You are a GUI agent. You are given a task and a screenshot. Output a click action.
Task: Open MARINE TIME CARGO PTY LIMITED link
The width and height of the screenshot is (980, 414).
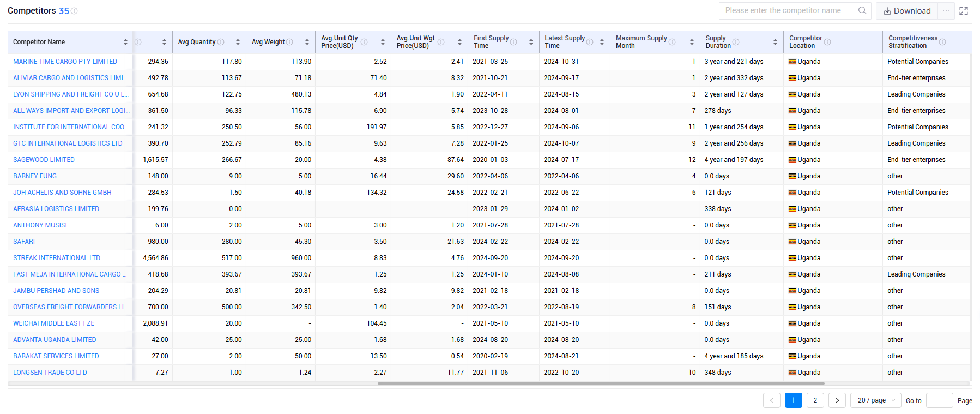pyautogui.click(x=65, y=62)
